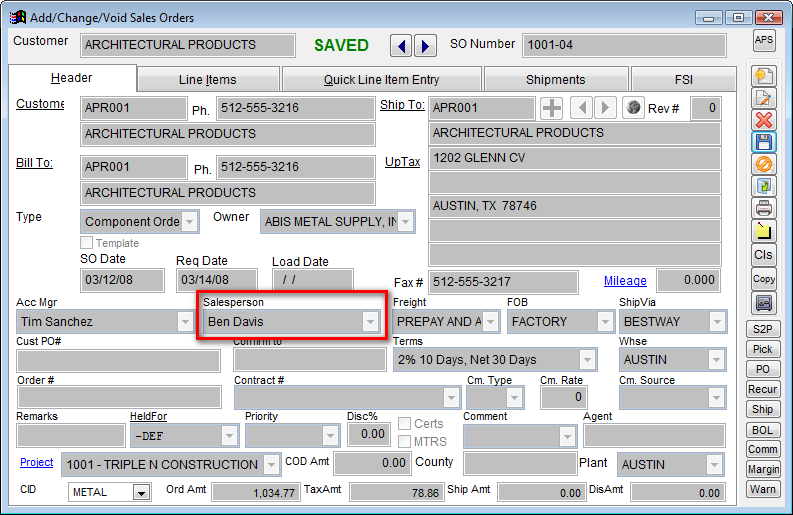Viewport: 793px width, 515px height.
Task: Click the printer icon in sidebar
Action: tap(764, 208)
